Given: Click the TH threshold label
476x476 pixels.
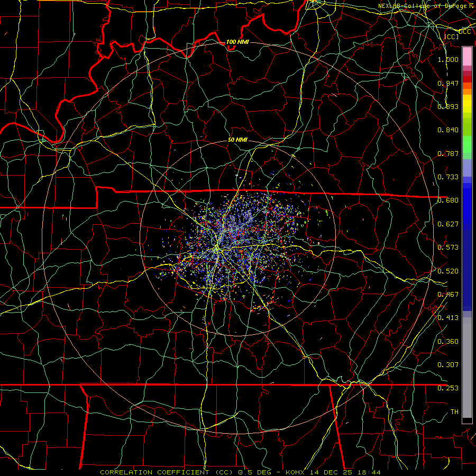Looking at the screenshot, I should [x=454, y=411].
